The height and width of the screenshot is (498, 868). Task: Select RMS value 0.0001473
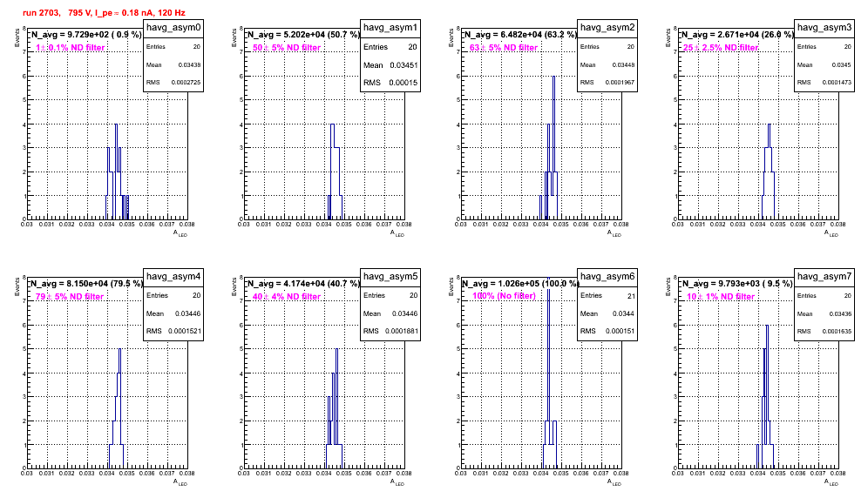837,83
